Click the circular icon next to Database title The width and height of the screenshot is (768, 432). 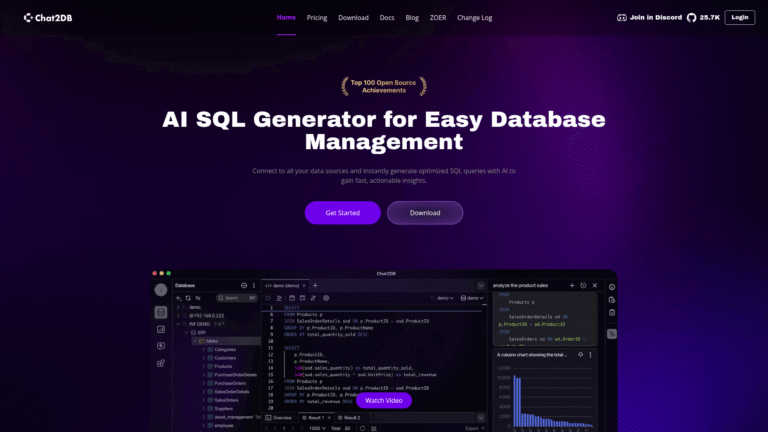point(244,285)
